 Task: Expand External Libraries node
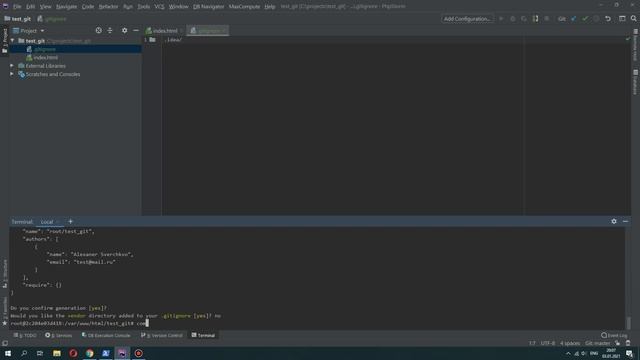pyautogui.click(x=12, y=66)
